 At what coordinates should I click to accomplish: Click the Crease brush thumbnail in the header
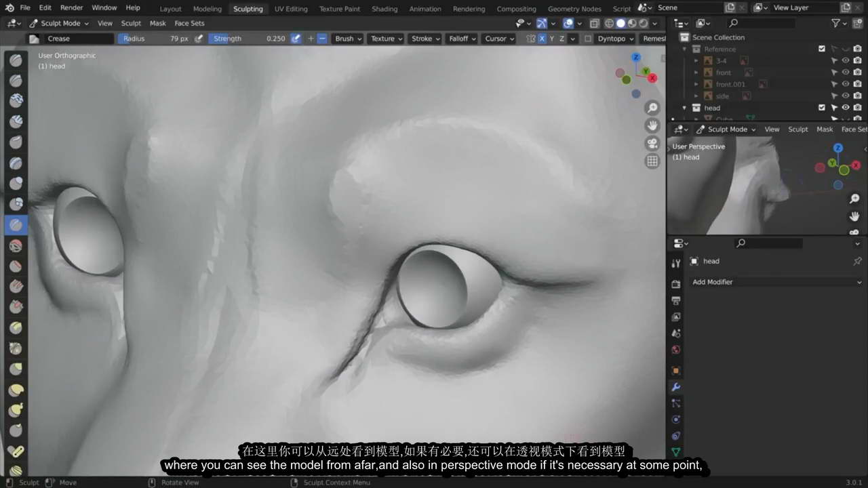[33, 39]
